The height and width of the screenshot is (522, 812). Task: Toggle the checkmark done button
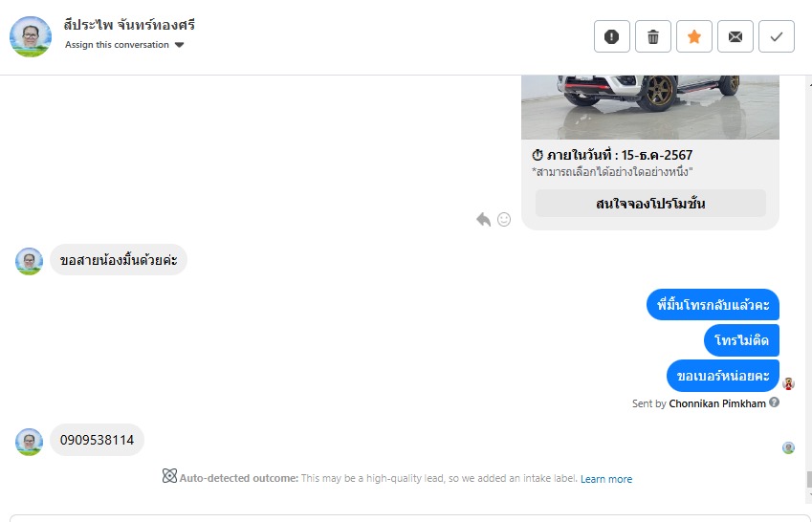(x=777, y=36)
